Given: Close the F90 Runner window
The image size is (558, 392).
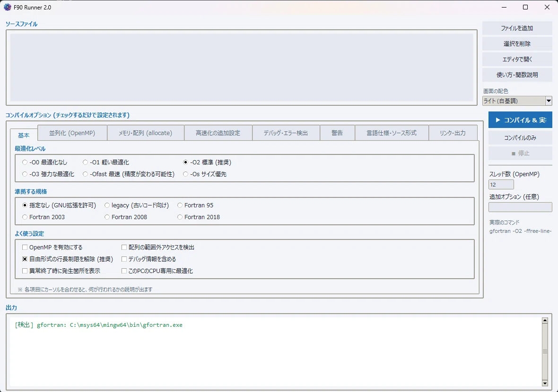Looking at the screenshot, I should point(547,7).
